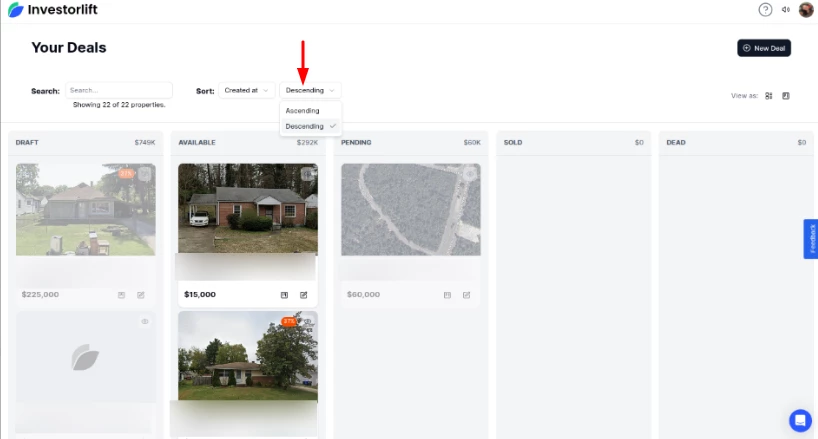Screen dimensions: 818x439
Task: Switch to board grid view icon
Action: (x=768, y=96)
